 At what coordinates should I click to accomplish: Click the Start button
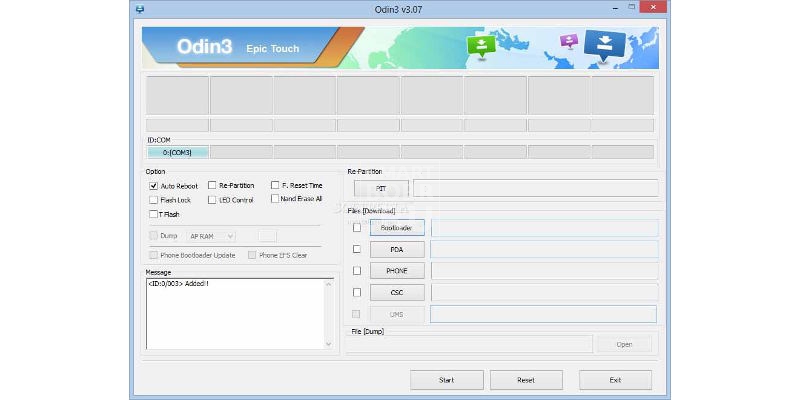pyautogui.click(x=446, y=380)
